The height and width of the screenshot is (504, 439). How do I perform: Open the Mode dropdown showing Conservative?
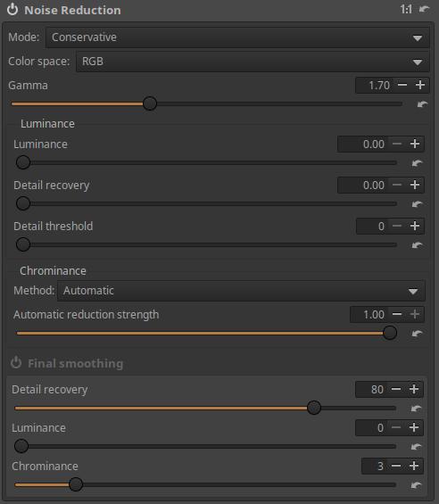237,37
